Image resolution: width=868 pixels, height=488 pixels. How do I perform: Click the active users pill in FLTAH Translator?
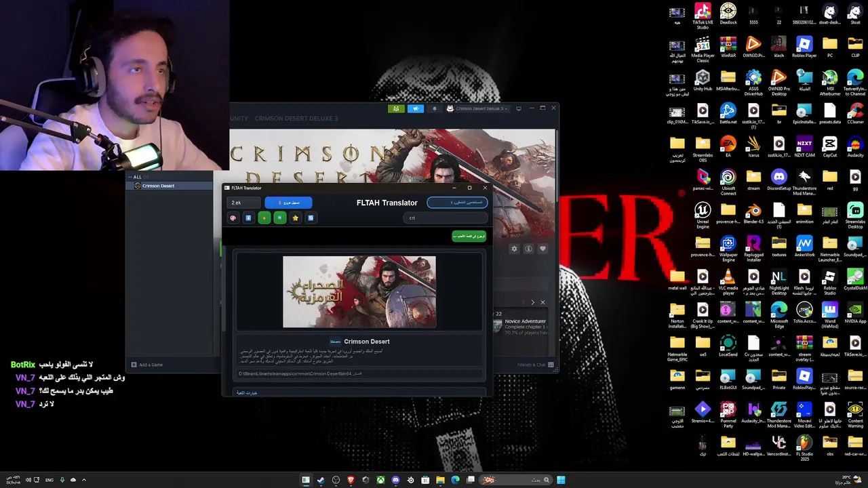coord(457,203)
